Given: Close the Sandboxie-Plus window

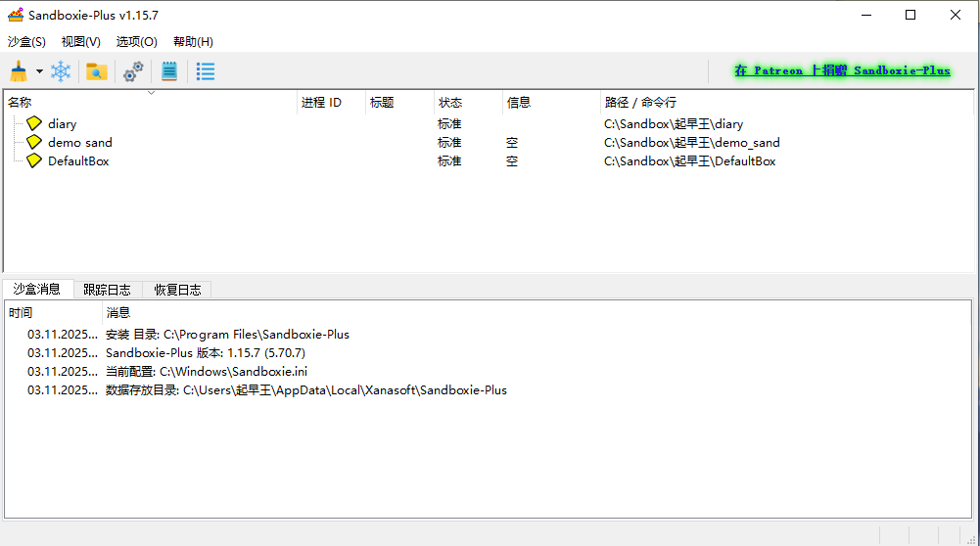Looking at the screenshot, I should [956, 15].
